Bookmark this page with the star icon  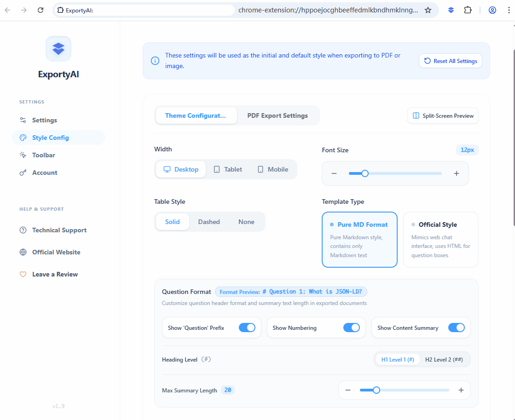428,10
